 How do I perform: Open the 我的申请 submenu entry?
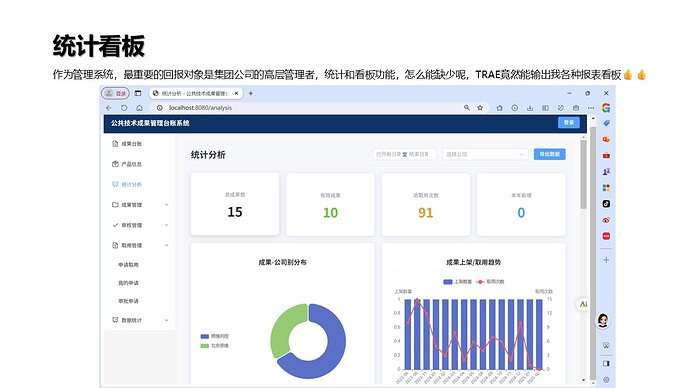pyautogui.click(x=128, y=283)
